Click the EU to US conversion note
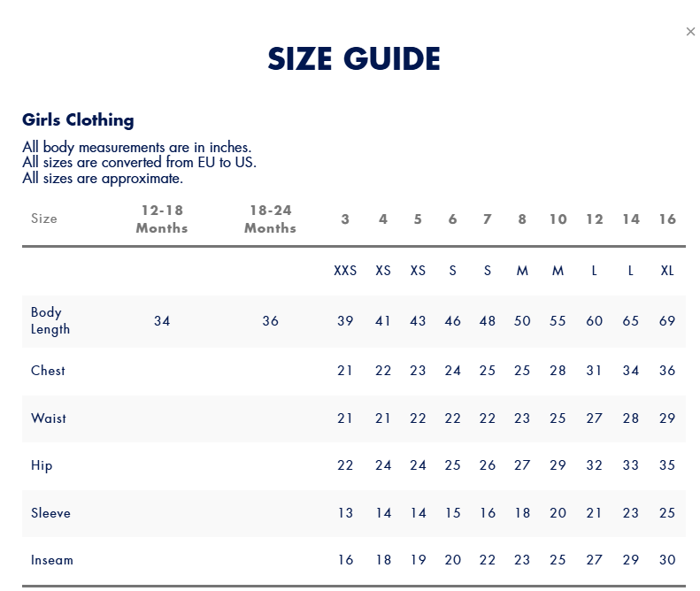 (x=139, y=163)
